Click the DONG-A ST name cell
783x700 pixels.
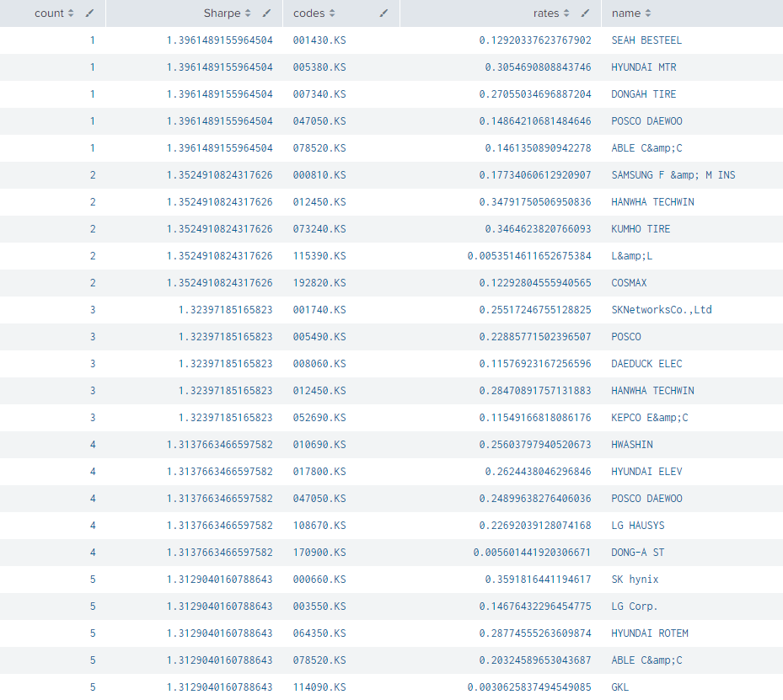point(638,553)
